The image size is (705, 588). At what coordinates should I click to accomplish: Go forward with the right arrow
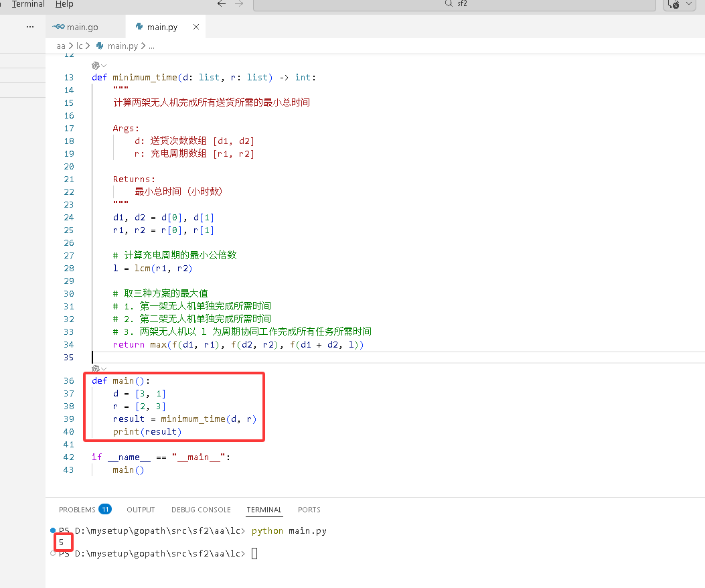[239, 3]
